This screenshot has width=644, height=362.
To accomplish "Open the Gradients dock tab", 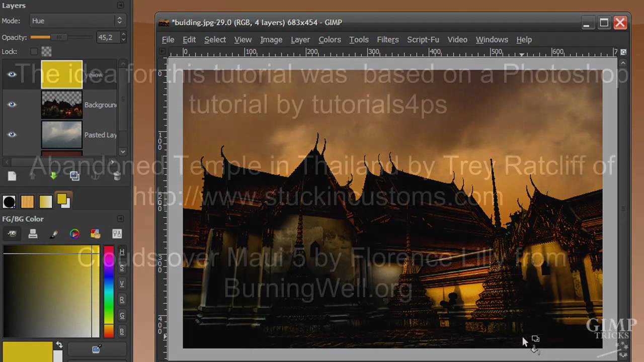I will [45, 202].
